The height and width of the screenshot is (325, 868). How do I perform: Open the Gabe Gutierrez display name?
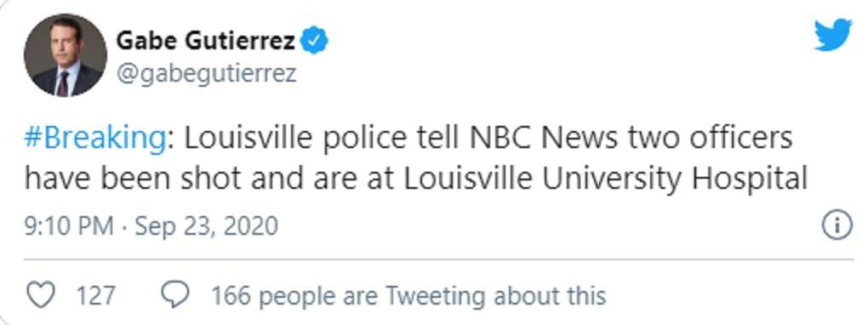click(205, 41)
